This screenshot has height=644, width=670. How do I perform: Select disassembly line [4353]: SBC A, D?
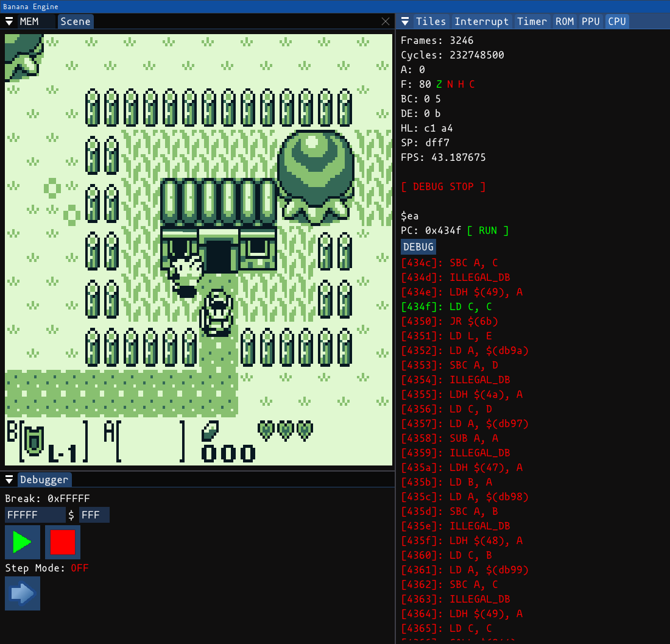450,365
